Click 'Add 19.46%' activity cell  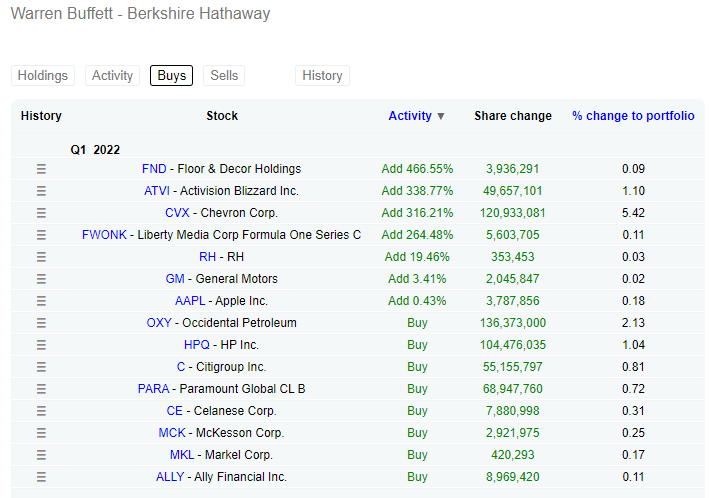[x=417, y=257]
